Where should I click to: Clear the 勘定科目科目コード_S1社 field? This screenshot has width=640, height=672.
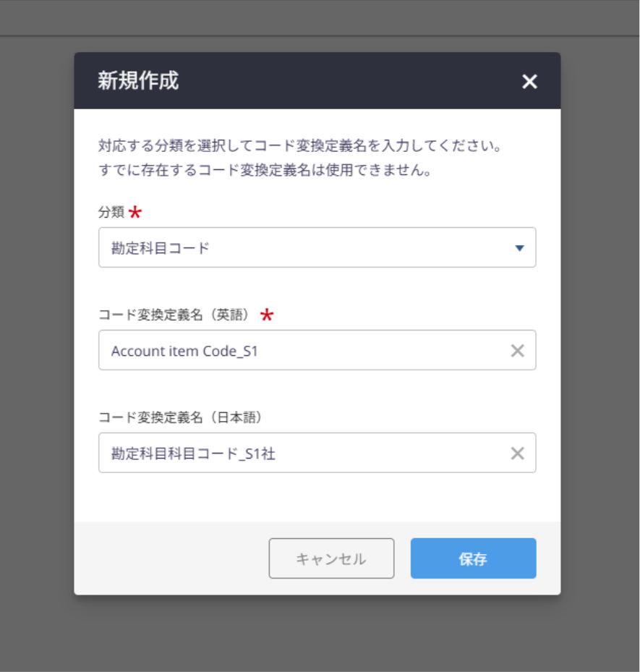tap(518, 453)
